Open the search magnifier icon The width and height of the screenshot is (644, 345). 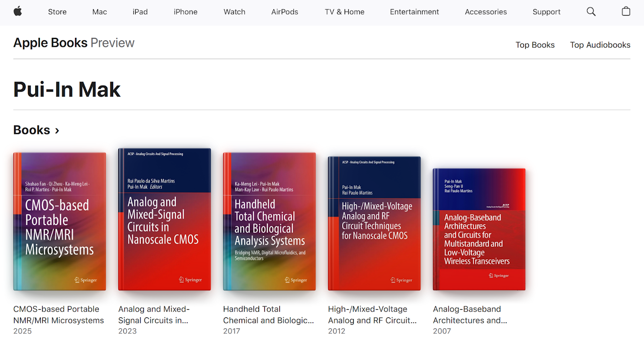pyautogui.click(x=591, y=12)
